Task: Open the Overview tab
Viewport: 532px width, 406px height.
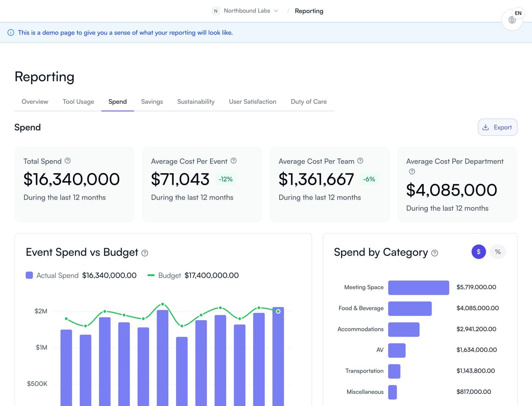Action: [35, 102]
